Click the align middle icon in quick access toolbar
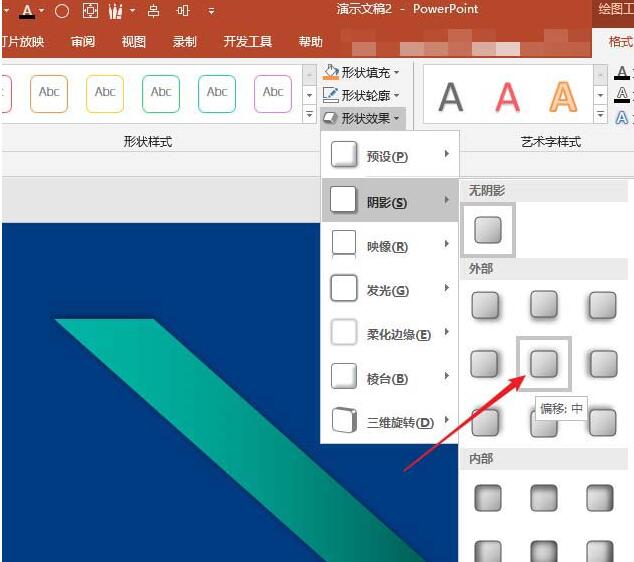 [x=183, y=11]
